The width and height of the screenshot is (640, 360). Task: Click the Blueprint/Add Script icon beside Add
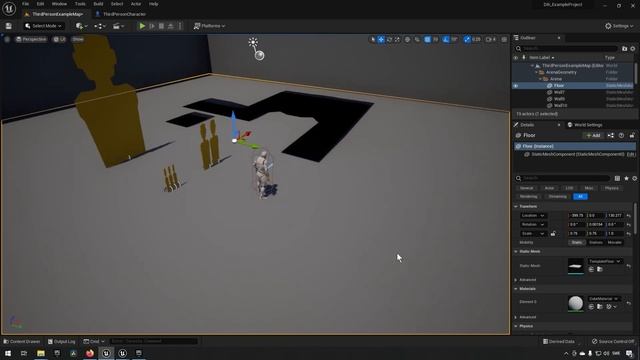point(611,136)
